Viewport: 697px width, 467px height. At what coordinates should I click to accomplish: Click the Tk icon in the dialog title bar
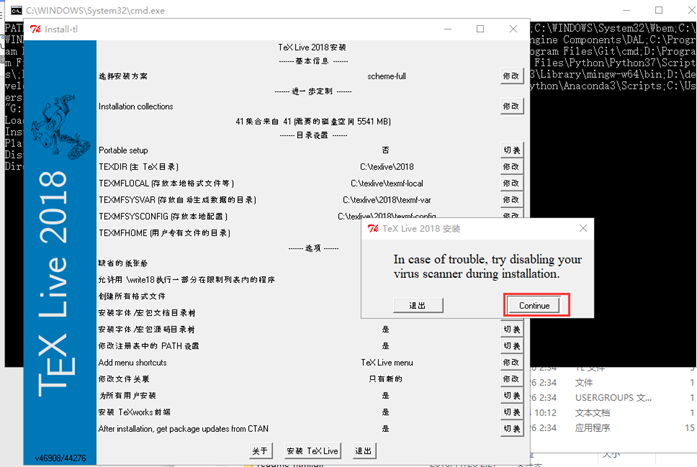point(373,228)
